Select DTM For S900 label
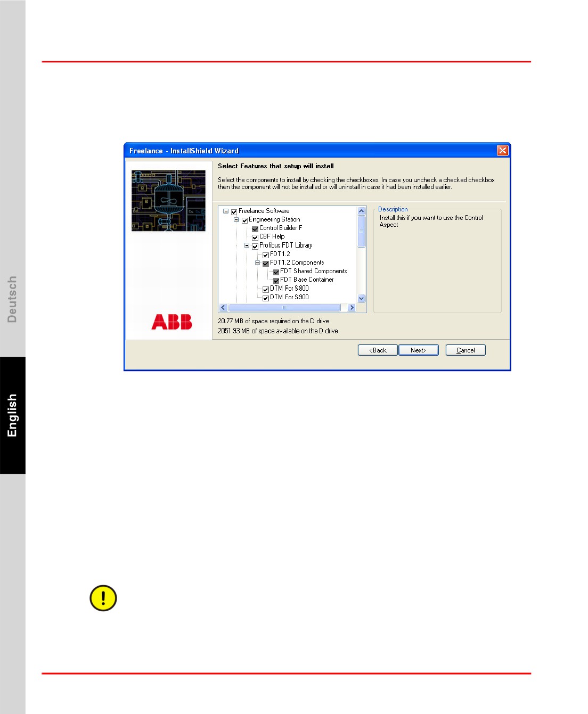The width and height of the screenshot is (588, 714). click(289, 297)
